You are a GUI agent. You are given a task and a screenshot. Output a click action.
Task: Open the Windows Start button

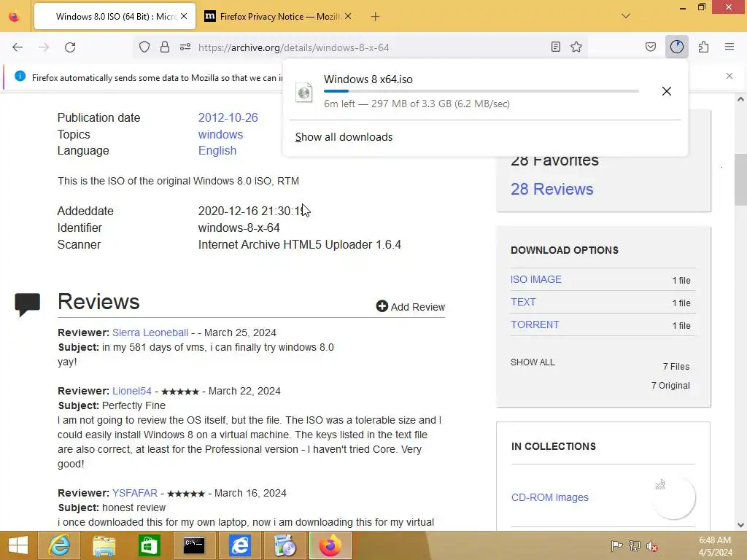[18, 545]
